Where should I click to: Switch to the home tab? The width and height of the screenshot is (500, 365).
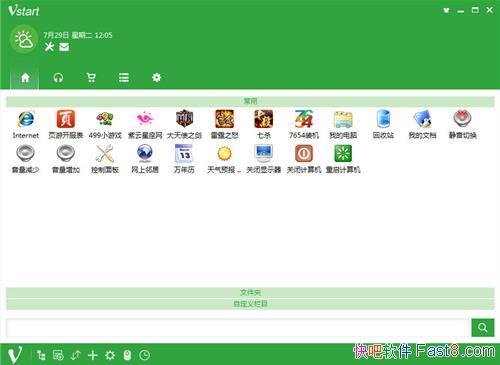(25, 78)
